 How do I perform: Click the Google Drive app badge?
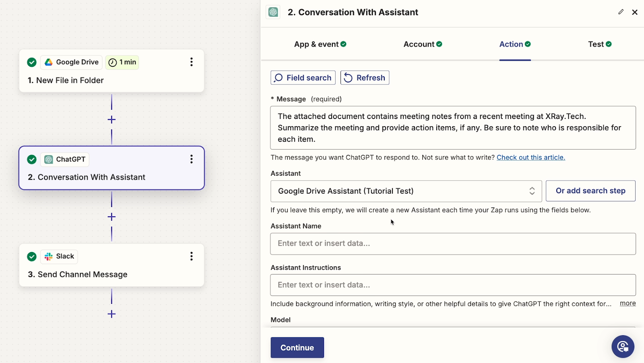click(71, 62)
